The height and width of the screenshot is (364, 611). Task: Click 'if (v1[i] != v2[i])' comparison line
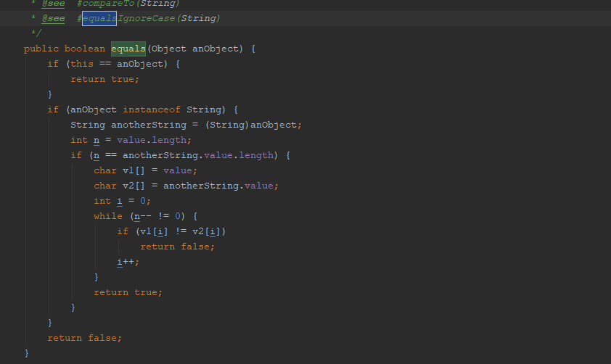[171, 231]
